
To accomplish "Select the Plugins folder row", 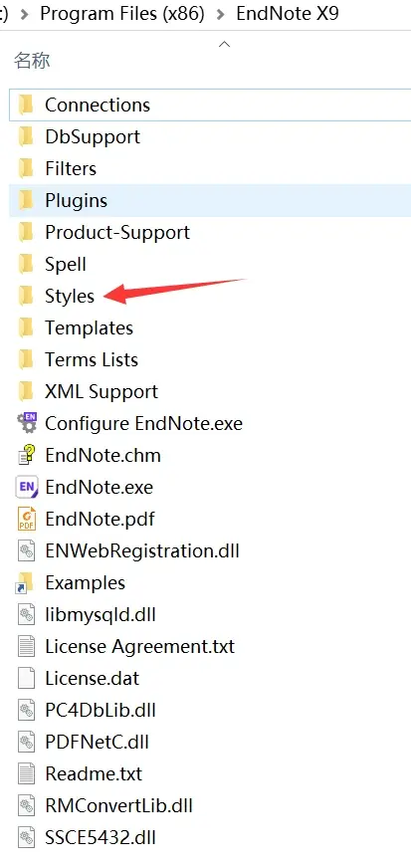I will [210, 200].
